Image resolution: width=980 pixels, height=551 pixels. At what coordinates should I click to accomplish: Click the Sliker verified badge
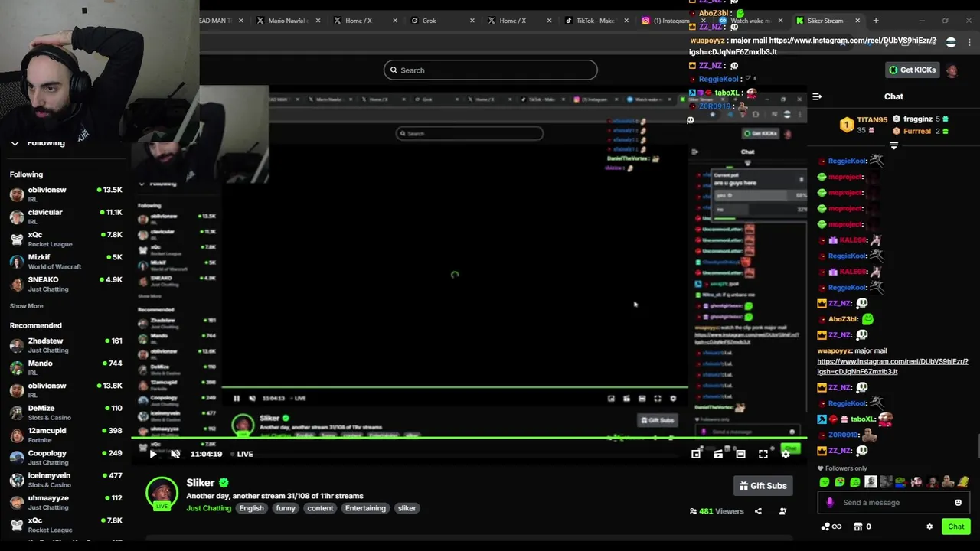click(x=224, y=483)
